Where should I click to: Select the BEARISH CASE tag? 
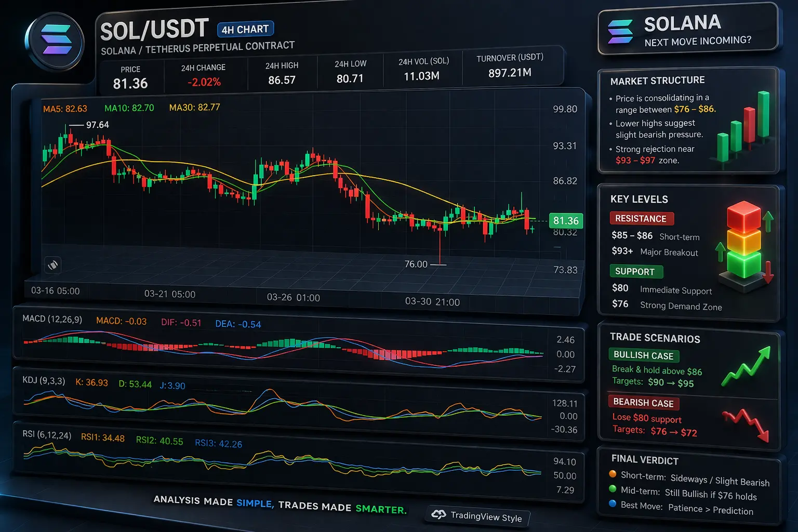click(x=644, y=403)
